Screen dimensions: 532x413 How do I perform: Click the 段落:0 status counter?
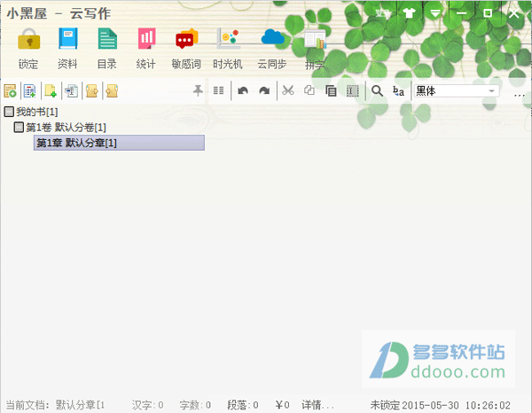pyautogui.click(x=243, y=405)
